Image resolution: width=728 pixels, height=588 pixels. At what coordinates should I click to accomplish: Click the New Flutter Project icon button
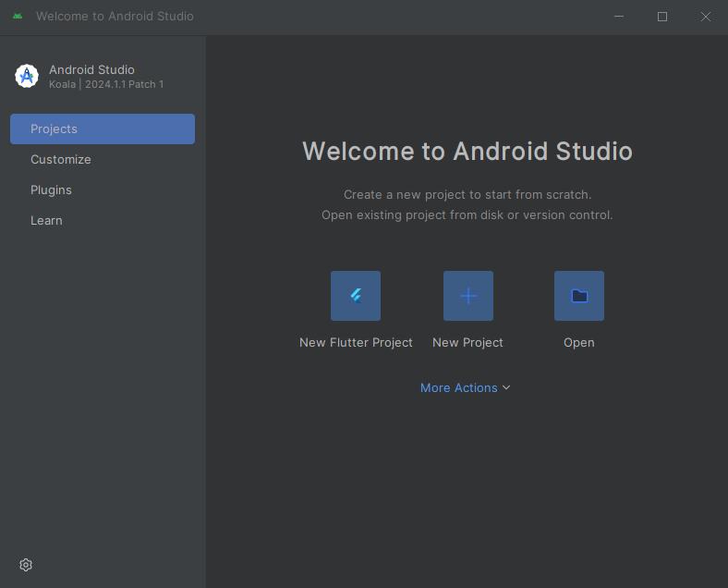(x=356, y=296)
